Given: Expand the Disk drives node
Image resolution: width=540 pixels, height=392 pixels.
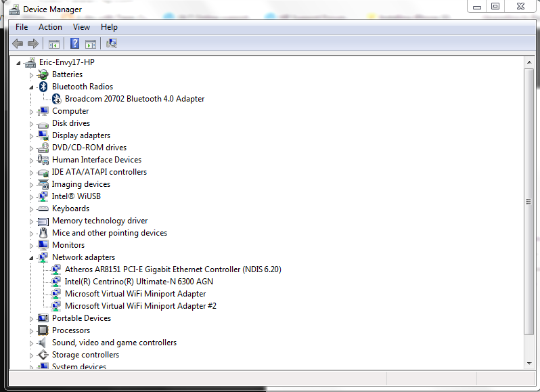Looking at the screenshot, I should [31, 124].
